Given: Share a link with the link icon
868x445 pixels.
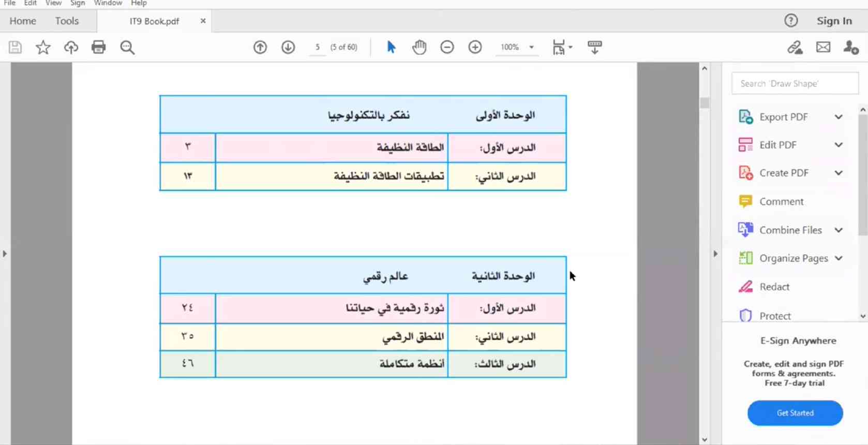Looking at the screenshot, I should [x=795, y=48].
